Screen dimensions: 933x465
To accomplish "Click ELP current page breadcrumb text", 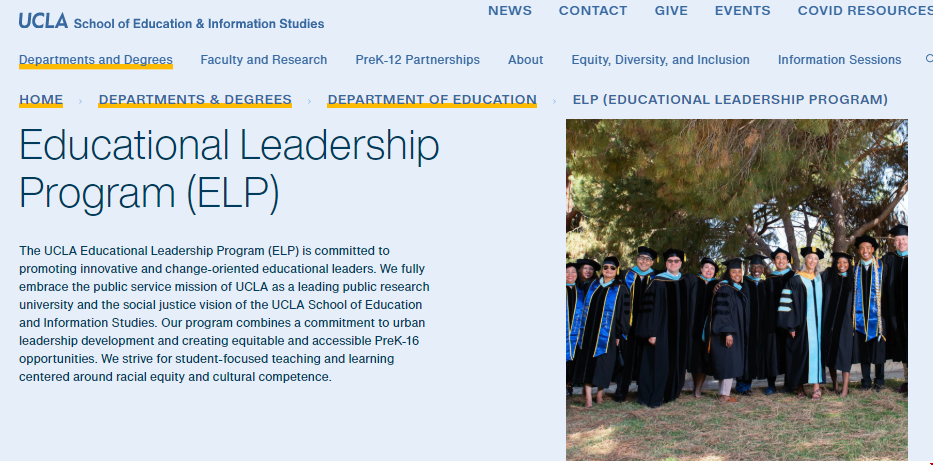I will pyautogui.click(x=730, y=100).
